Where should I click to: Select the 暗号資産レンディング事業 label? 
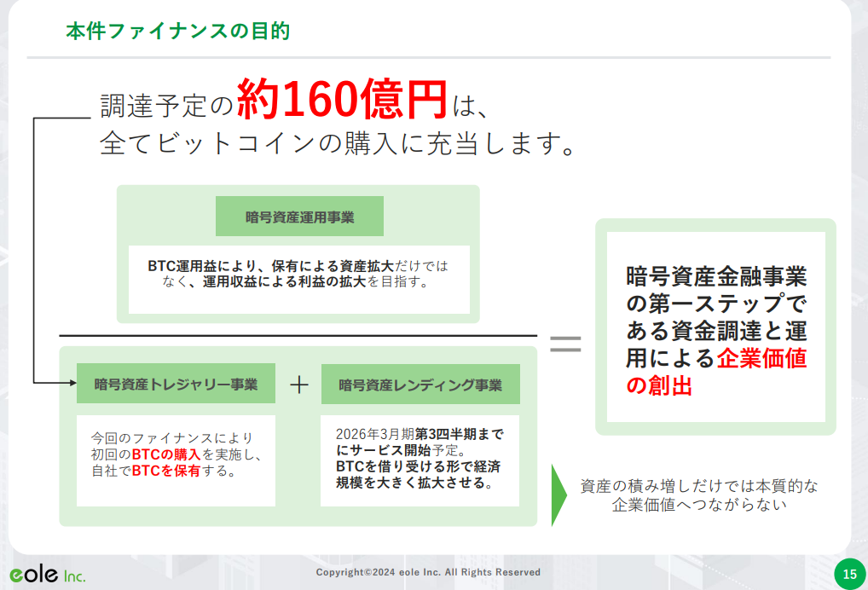coord(420,385)
